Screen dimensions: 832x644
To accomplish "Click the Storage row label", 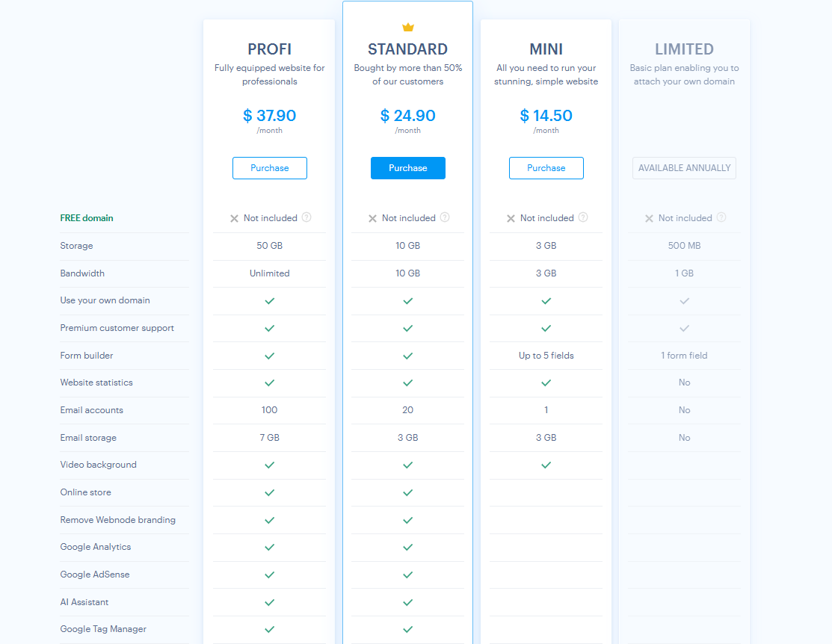I will pos(76,246).
